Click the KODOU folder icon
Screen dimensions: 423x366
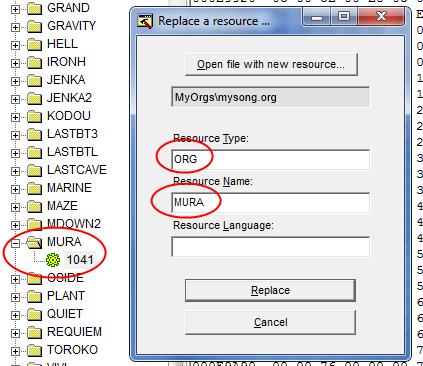34,117
